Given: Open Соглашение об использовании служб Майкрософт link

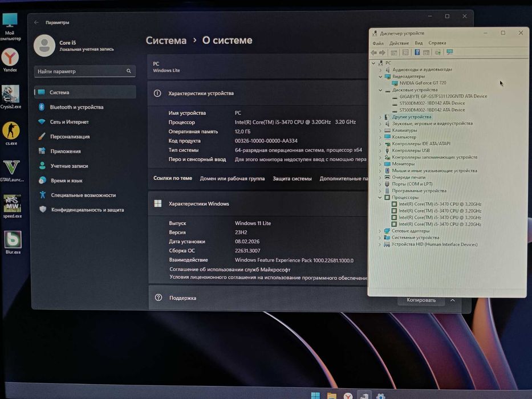Looking at the screenshot, I should (x=230, y=270).
